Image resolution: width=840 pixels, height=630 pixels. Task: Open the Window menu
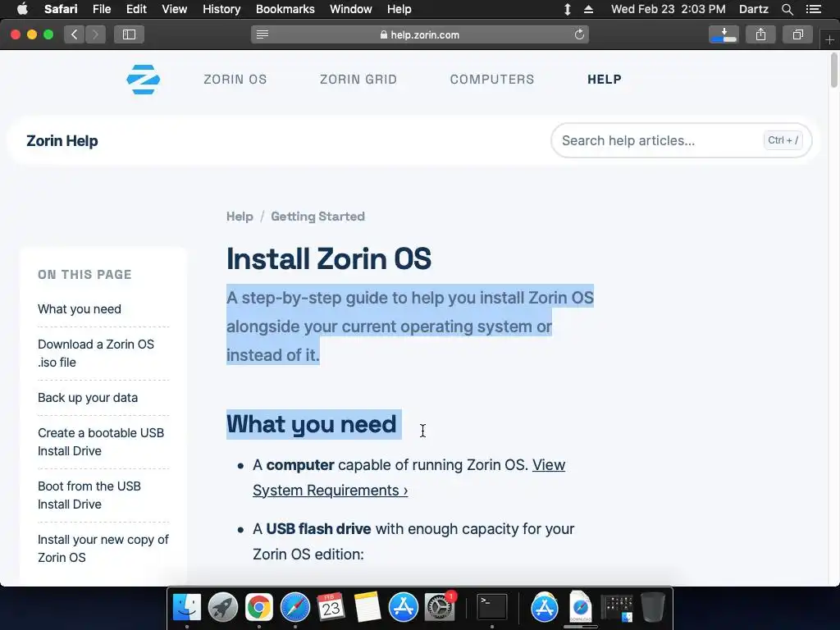(x=351, y=9)
